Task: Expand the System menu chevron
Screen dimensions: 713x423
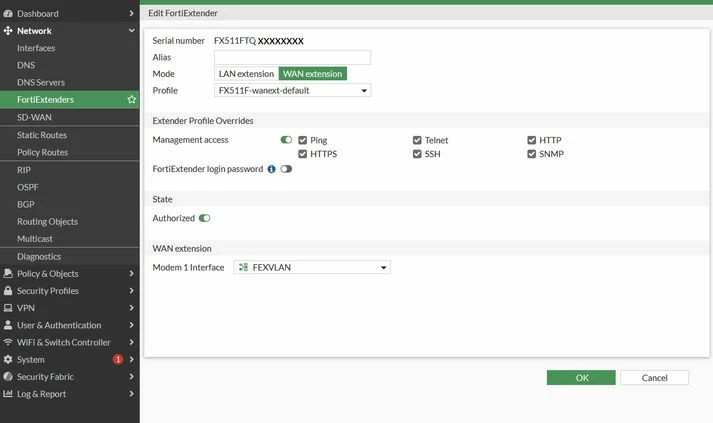Action: [x=131, y=359]
